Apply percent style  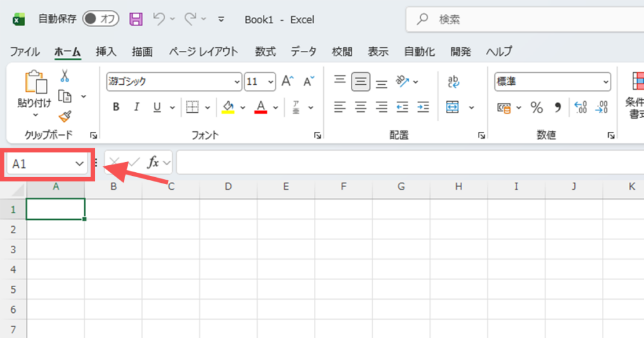536,107
